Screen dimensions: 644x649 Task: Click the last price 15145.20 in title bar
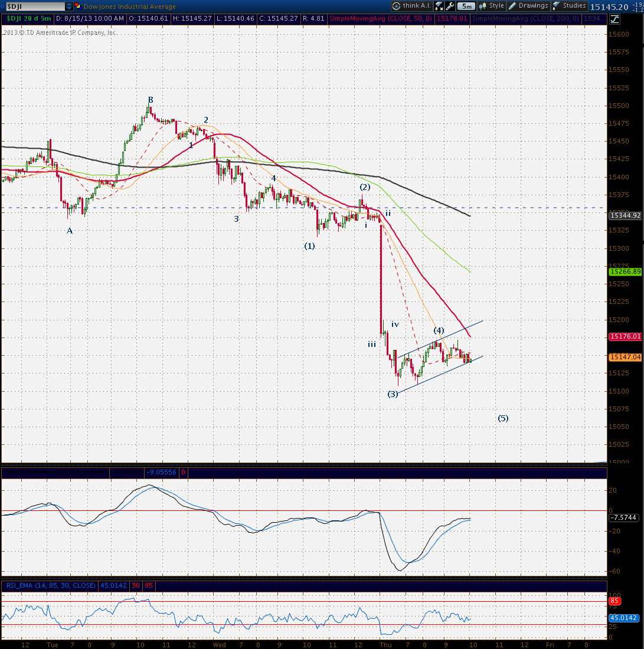tap(609, 6)
